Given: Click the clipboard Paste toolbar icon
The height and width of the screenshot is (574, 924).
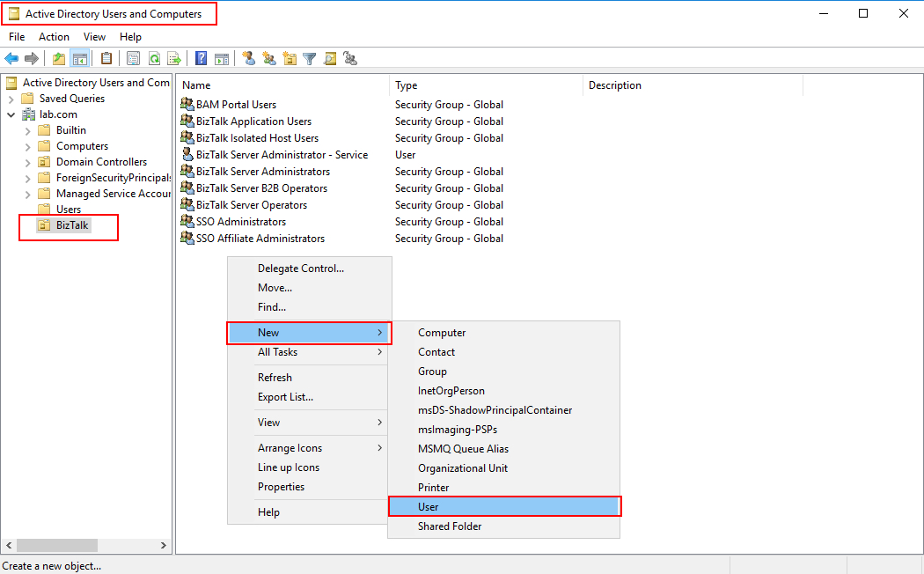Looking at the screenshot, I should point(106,58).
